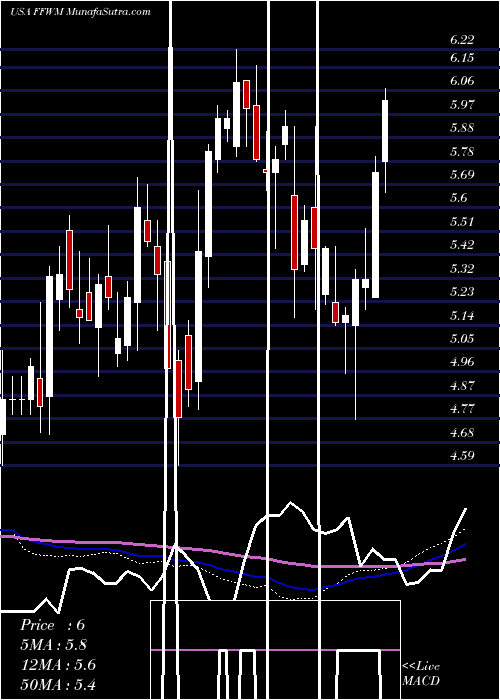This screenshot has height=700, width=500.
Task: Click the 5.23 price axis label
Action: (461, 292)
